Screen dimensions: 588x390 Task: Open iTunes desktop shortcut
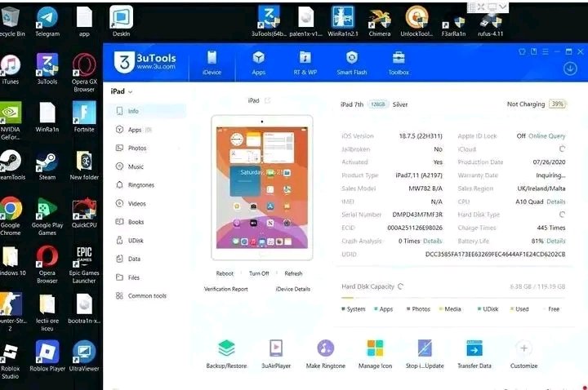(x=10, y=69)
